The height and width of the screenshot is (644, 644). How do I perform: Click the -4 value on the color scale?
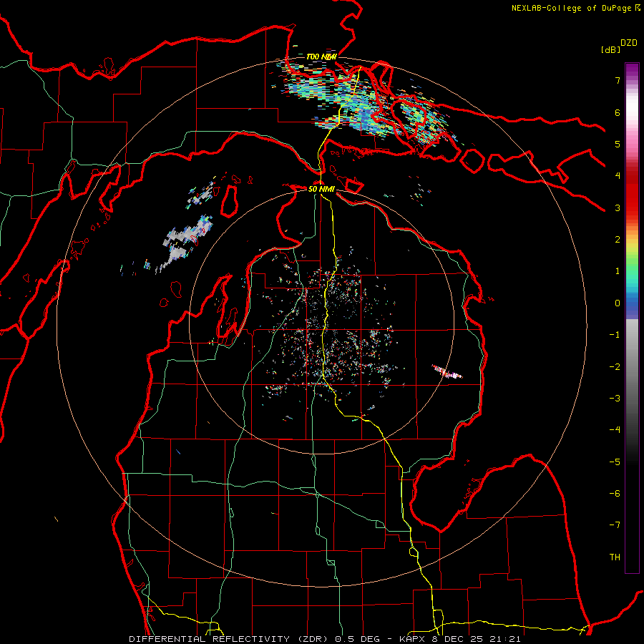pyautogui.click(x=615, y=430)
